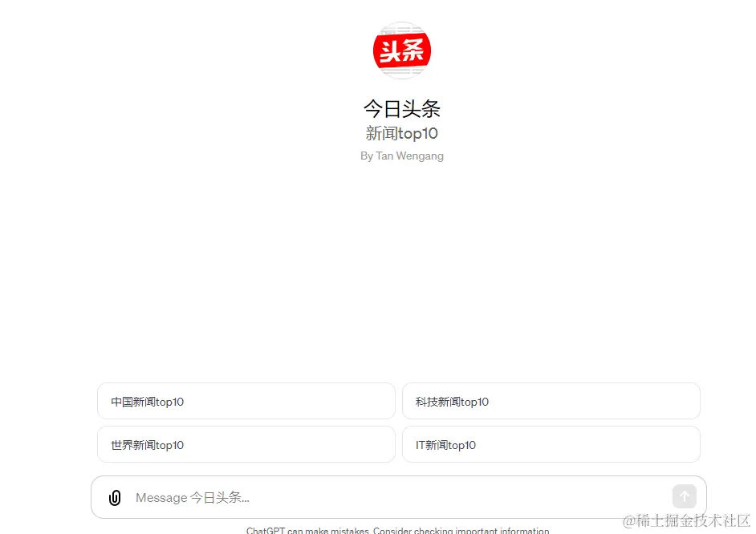Click the paperclip attach file icon

click(115, 497)
